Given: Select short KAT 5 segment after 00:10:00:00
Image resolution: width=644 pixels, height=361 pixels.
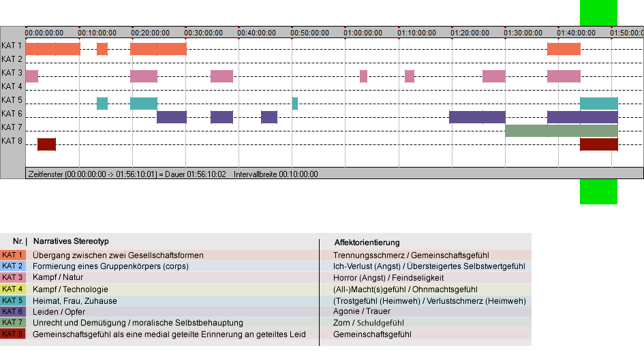Looking at the screenshot, I should pyautogui.click(x=102, y=104).
